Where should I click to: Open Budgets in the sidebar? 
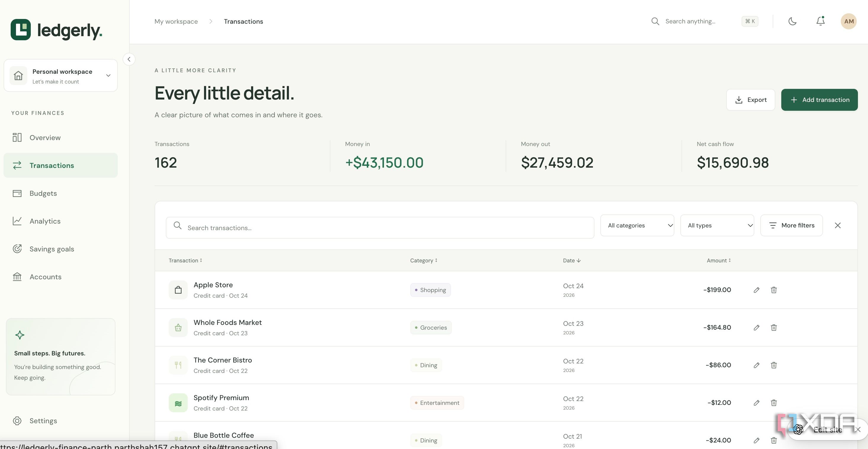(61, 193)
